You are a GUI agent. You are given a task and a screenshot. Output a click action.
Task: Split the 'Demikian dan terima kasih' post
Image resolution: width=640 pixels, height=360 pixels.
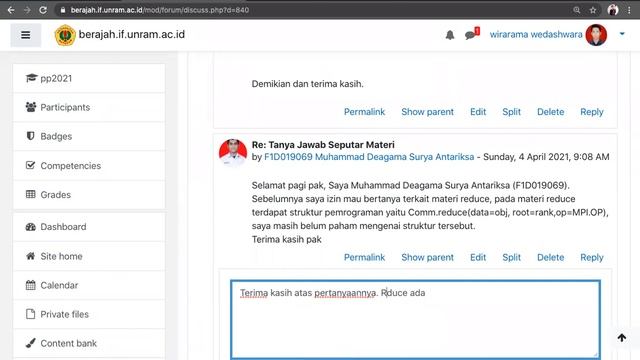tap(511, 112)
